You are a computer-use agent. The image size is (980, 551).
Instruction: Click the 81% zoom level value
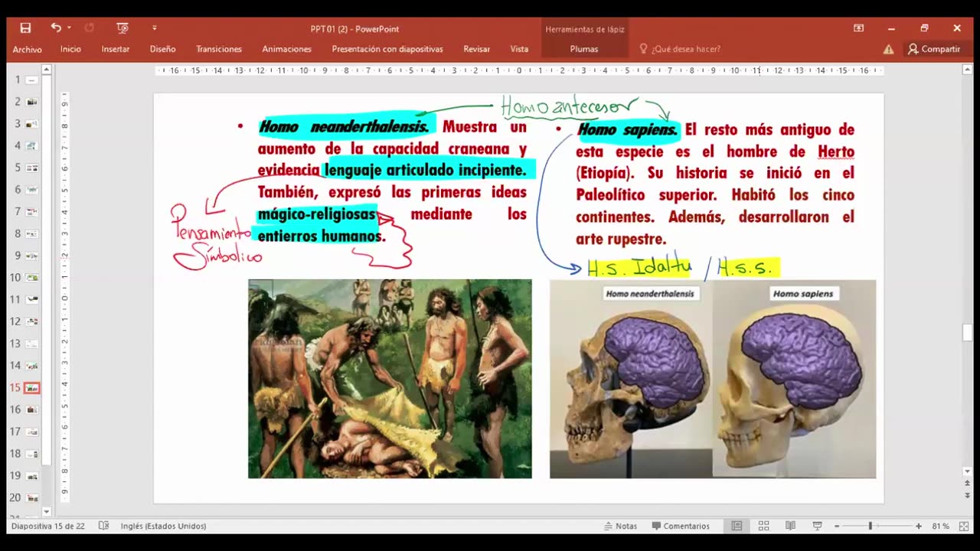(941, 526)
